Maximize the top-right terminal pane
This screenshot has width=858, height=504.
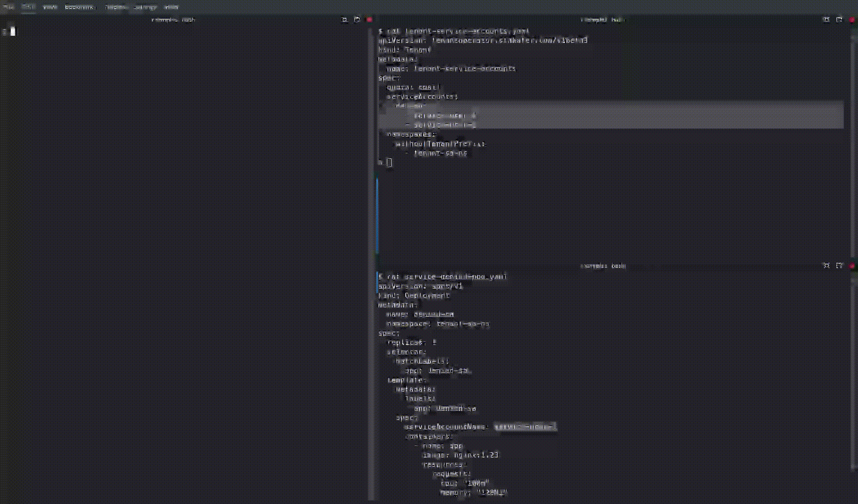click(x=826, y=20)
